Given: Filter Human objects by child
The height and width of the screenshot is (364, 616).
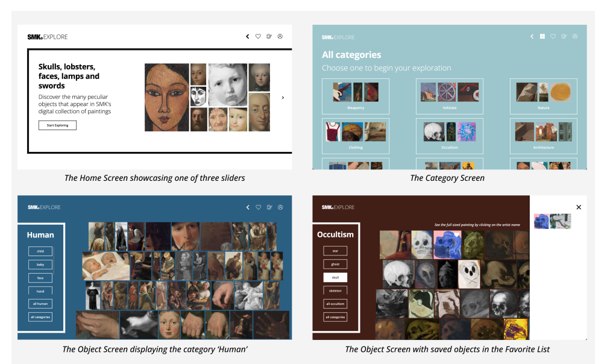Looking at the screenshot, I should click(x=40, y=251).
